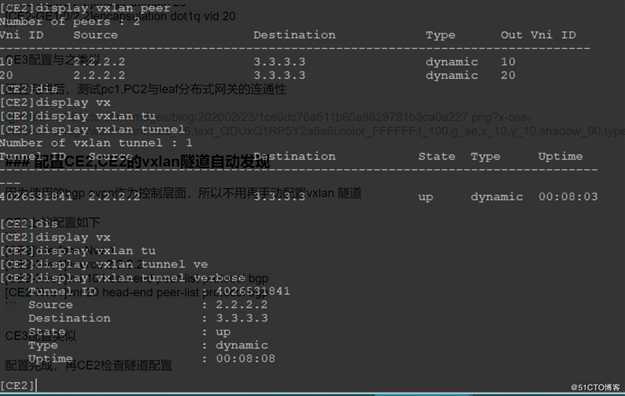Click 'Destination' header in the peer table
The image size is (625, 396).
pos(295,35)
